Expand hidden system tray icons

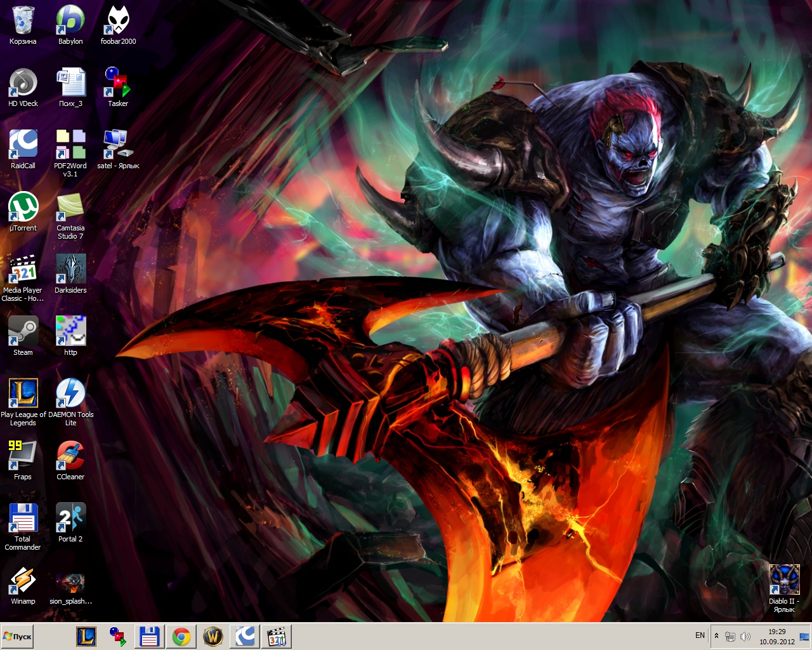point(716,636)
